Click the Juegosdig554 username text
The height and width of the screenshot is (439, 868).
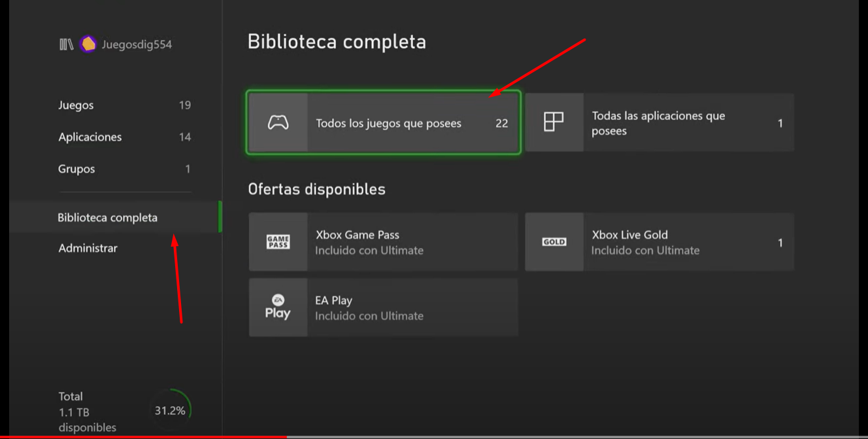[x=137, y=44]
